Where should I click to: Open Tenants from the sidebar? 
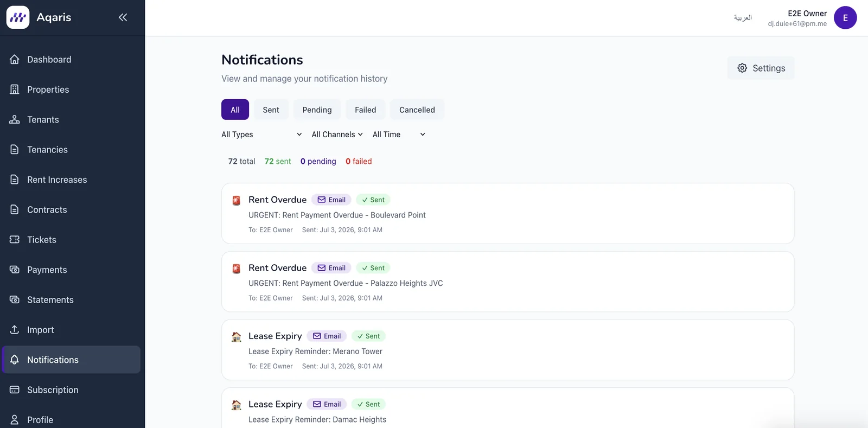[71, 119]
